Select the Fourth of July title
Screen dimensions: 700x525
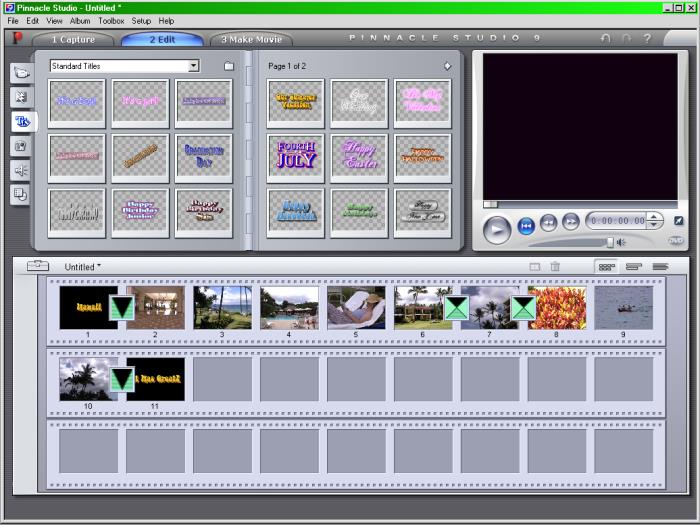click(x=296, y=158)
